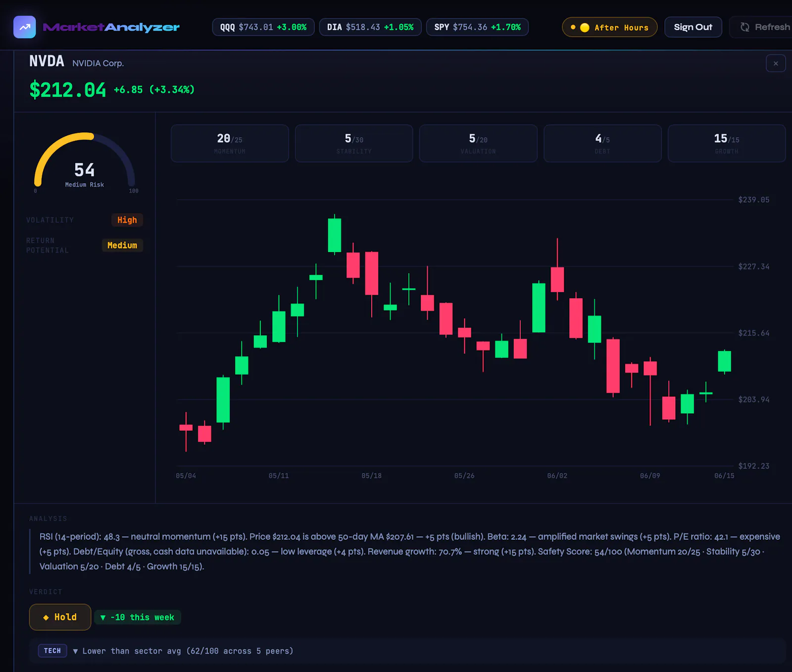Click the Lower than sector avg text
The width and height of the screenshot is (792, 672).
(188, 651)
